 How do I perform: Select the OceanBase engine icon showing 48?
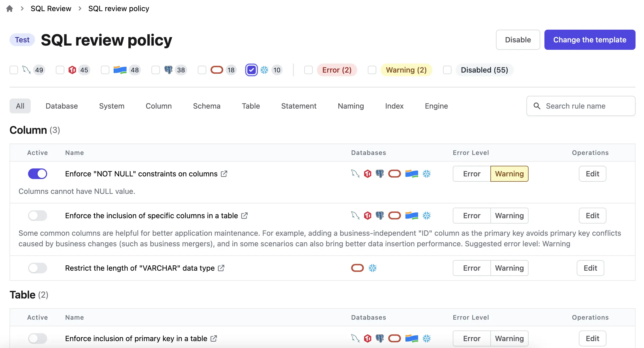pos(120,70)
